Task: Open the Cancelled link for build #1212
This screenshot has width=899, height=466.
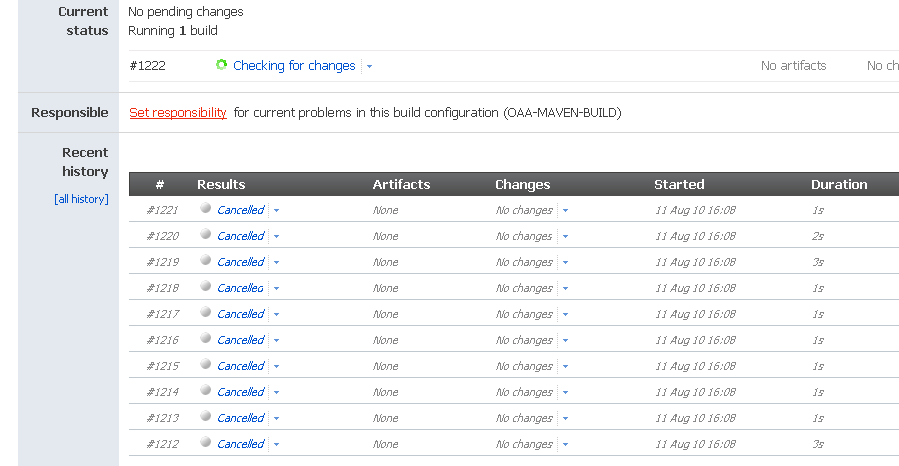Action: (241, 444)
